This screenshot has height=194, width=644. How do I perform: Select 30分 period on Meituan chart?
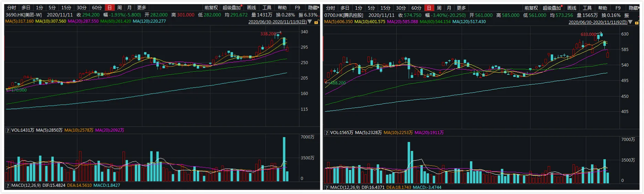tap(82, 8)
